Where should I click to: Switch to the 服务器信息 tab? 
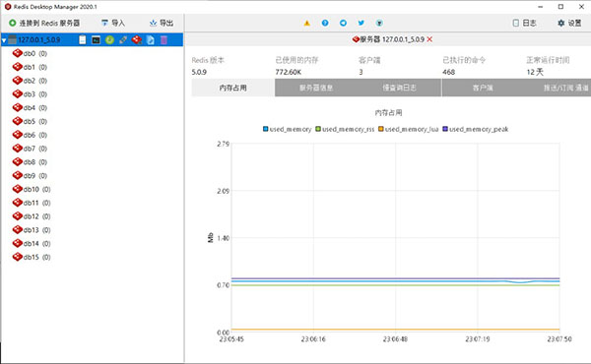coord(316,88)
